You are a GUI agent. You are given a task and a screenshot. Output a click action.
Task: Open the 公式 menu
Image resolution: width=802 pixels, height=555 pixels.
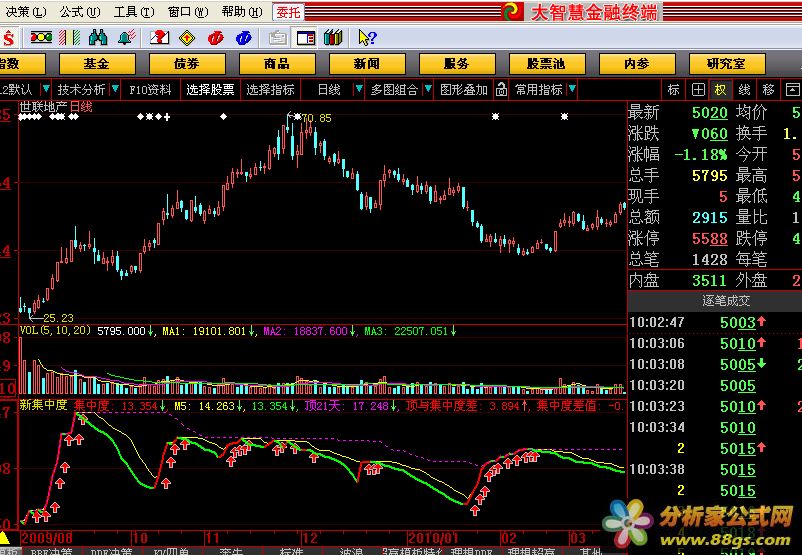[79, 11]
